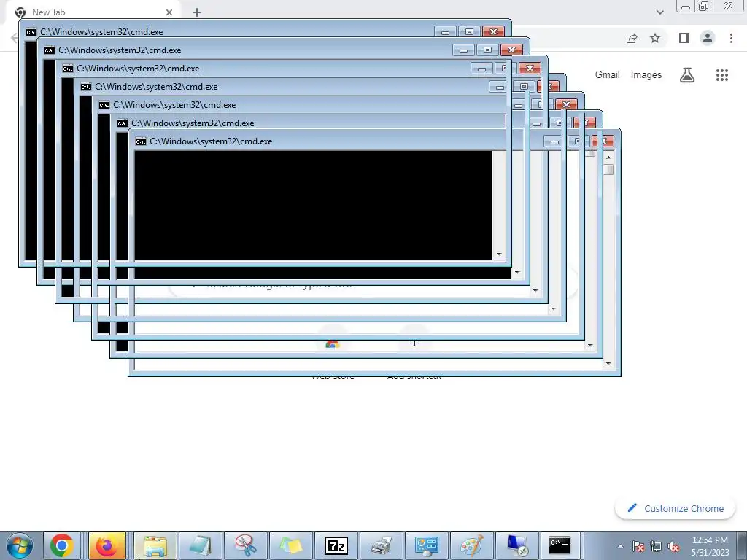Close the second cmd.exe window from top
Image resolution: width=747 pixels, height=560 pixels.
(x=511, y=50)
